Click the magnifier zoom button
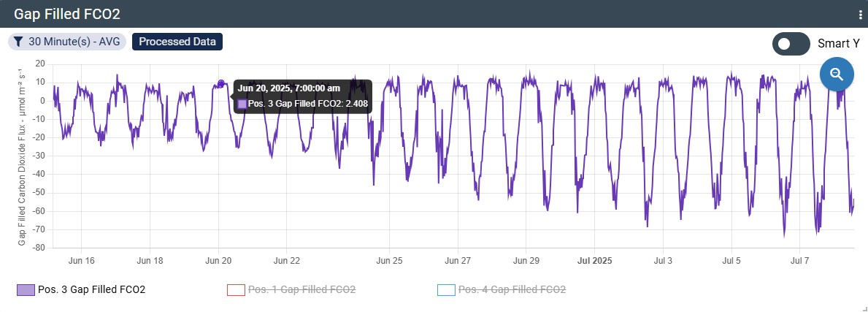868x312 pixels. [837, 74]
